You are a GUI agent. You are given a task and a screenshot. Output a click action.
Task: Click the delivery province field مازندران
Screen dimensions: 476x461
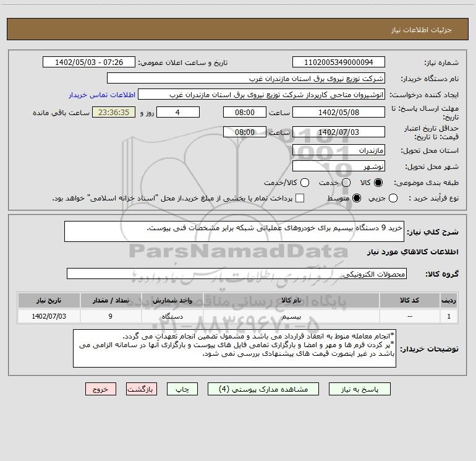click(339, 150)
